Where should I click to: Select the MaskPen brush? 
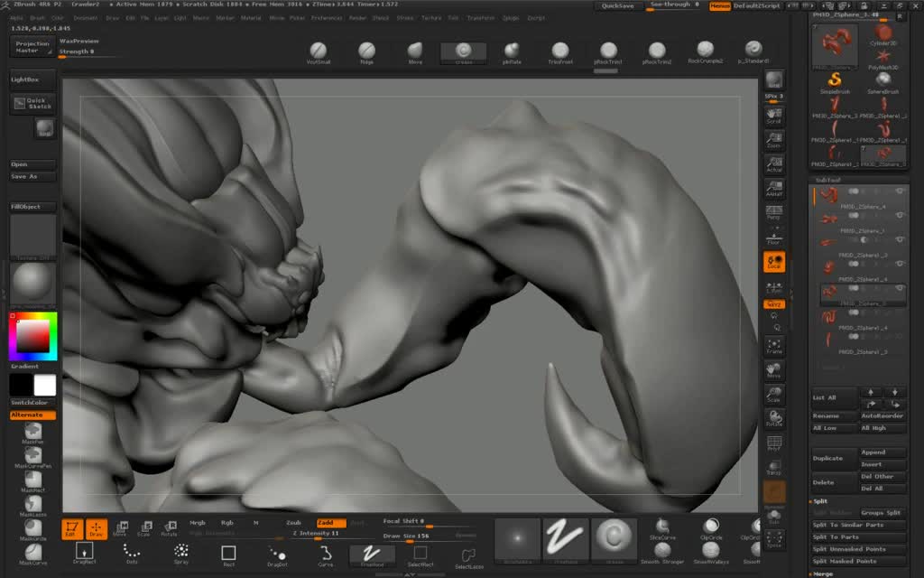[x=33, y=433]
